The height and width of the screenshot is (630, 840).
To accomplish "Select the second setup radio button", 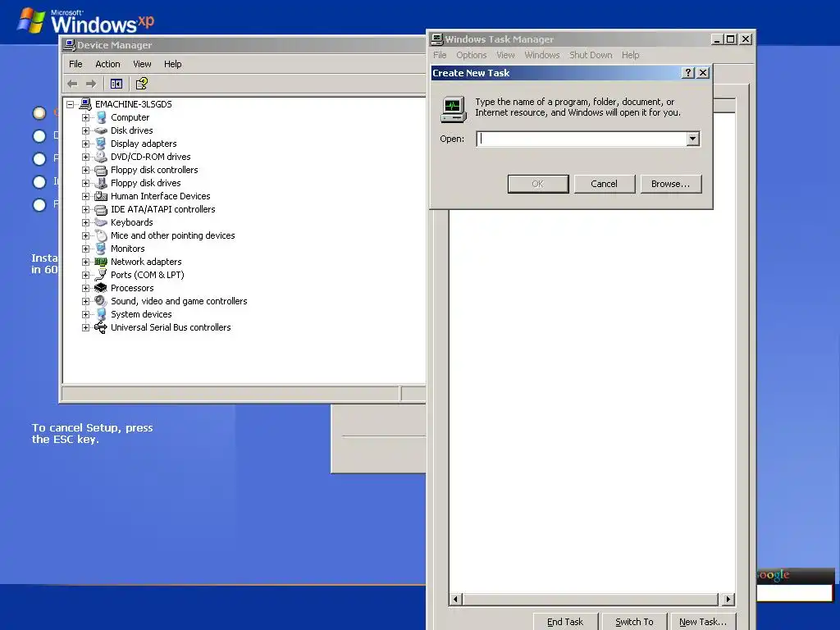I will [39, 136].
